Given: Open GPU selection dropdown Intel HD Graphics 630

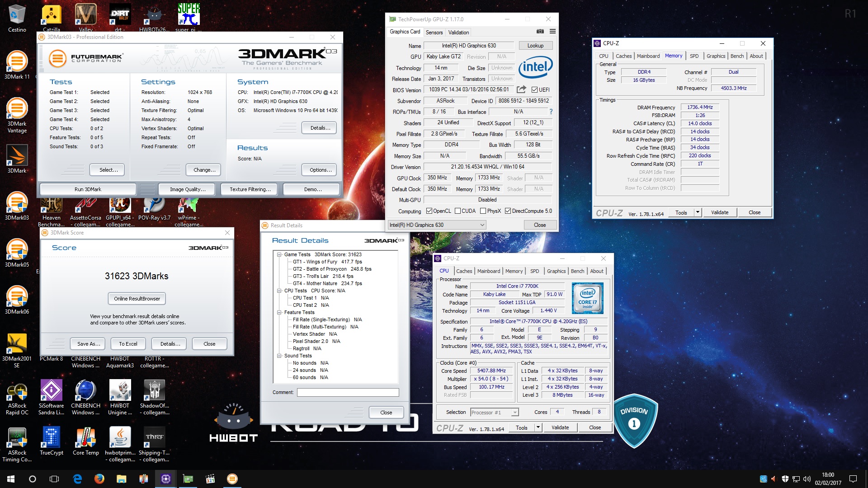Looking at the screenshot, I should pos(437,225).
